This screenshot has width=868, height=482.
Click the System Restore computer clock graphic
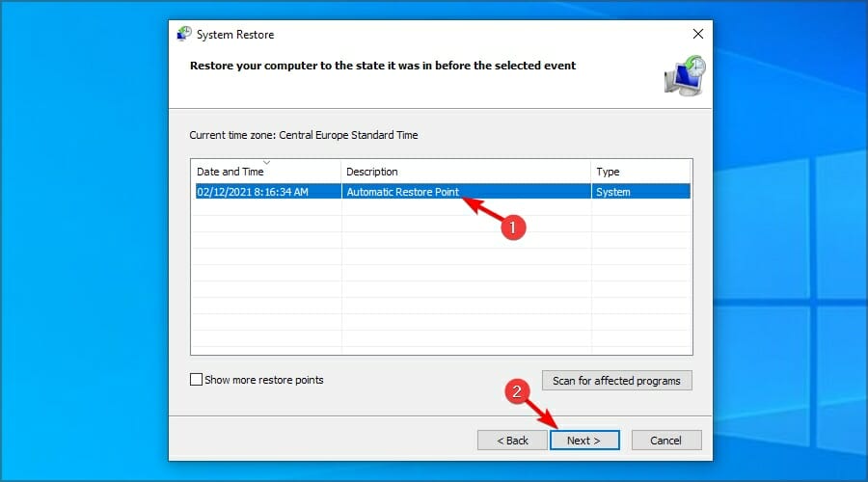686,76
